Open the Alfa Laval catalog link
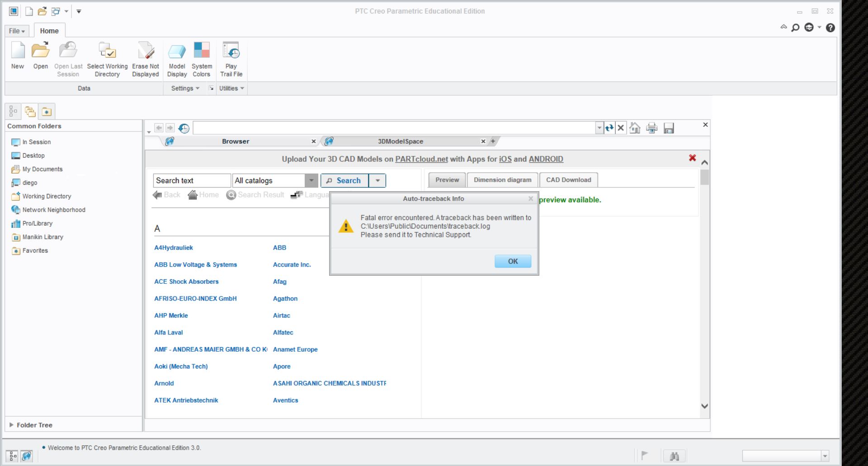The width and height of the screenshot is (868, 466). (x=169, y=333)
